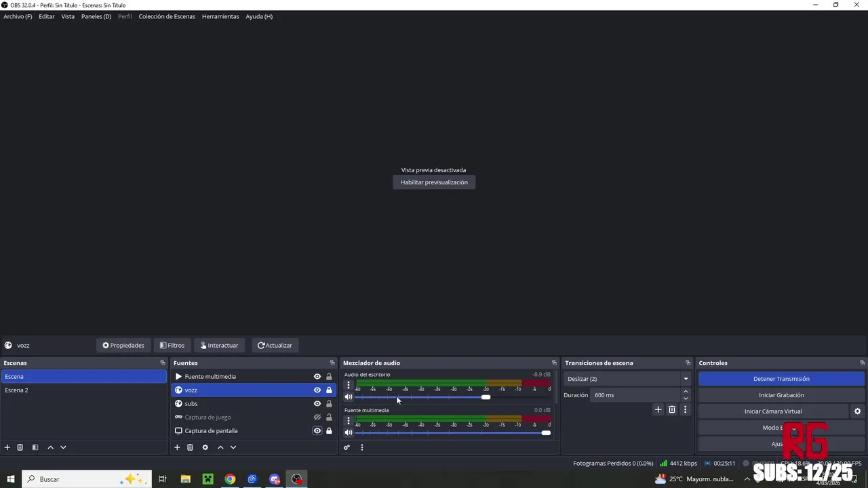Unlock the Captura de pantalla source

click(329, 431)
